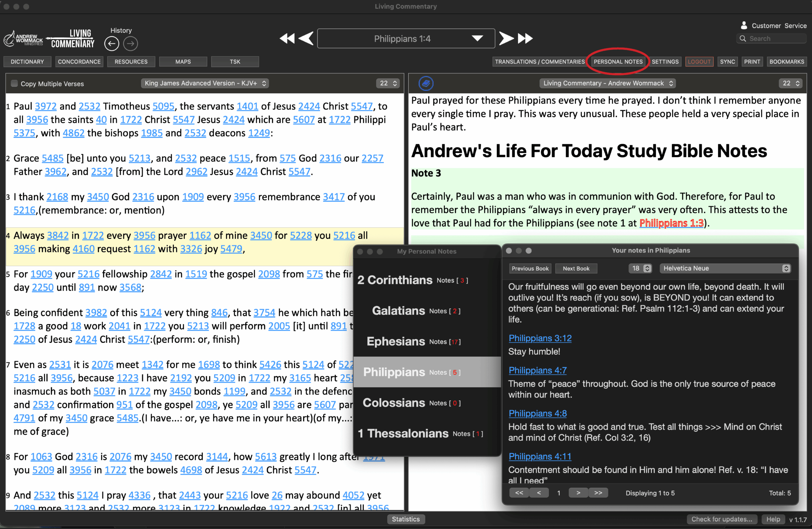
Task: Click the Next Book button
Action: [x=576, y=268]
